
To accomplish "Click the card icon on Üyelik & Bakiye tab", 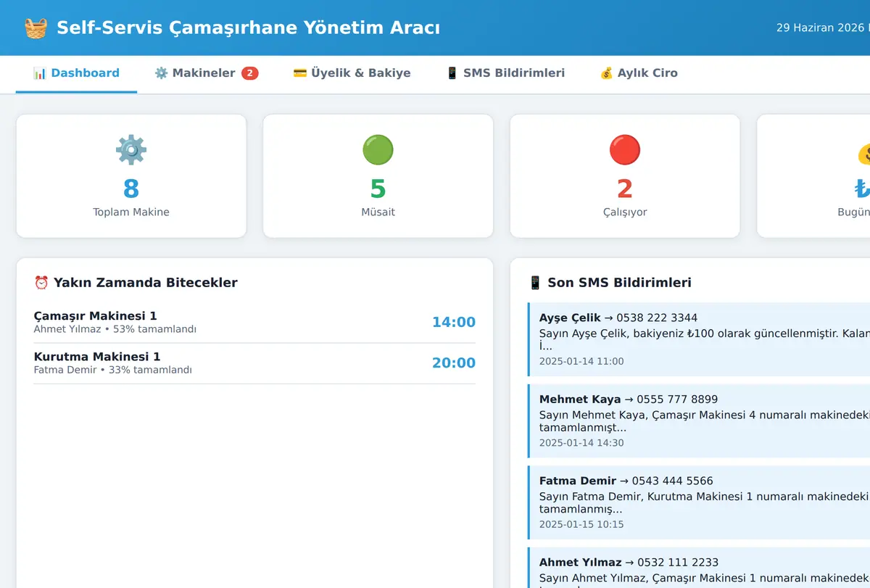I will coord(299,73).
